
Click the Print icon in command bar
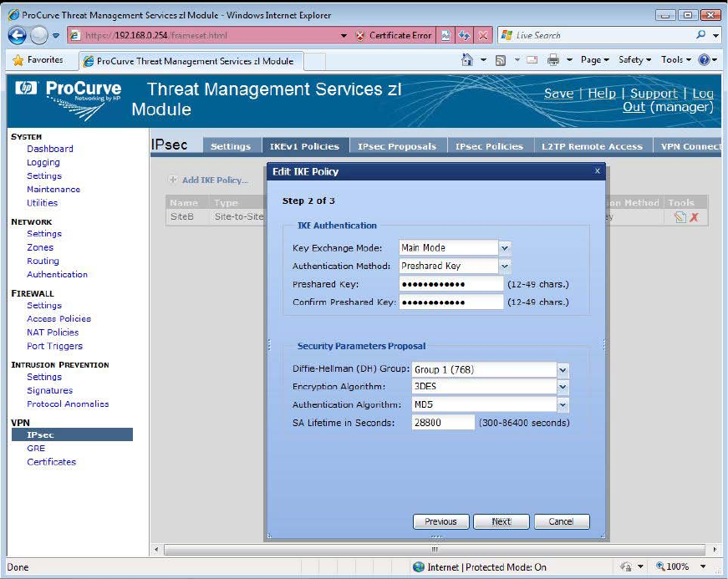point(553,60)
